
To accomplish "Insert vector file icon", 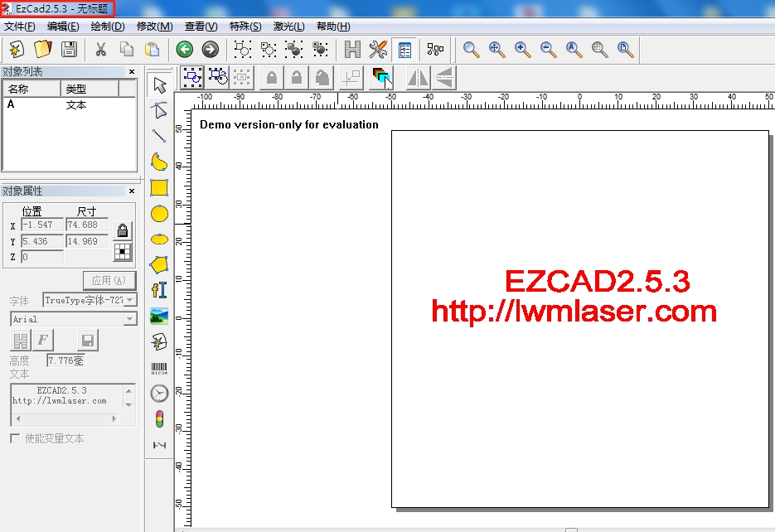I will point(159,342).
